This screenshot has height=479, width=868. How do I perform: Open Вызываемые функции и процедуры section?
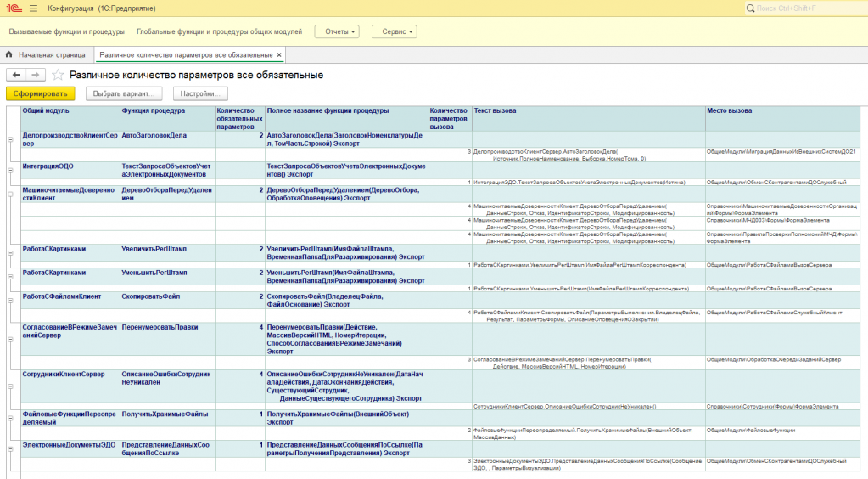coord(65,31)
